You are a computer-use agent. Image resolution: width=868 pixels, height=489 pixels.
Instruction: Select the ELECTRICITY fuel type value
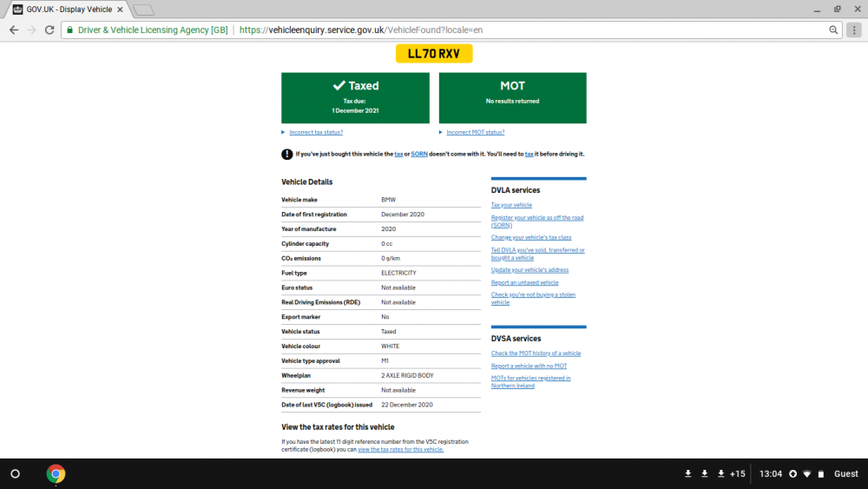point(398,273)
